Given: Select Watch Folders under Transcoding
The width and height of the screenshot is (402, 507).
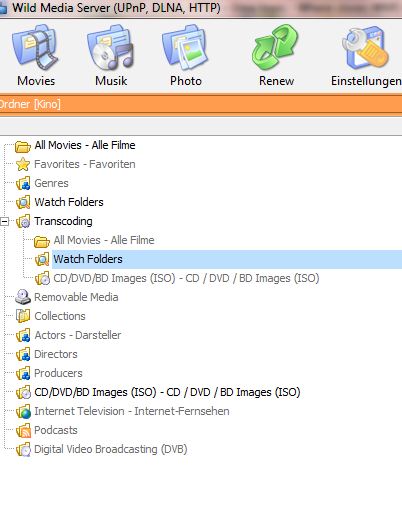Looking at the screenshot, I should (227, 259).
